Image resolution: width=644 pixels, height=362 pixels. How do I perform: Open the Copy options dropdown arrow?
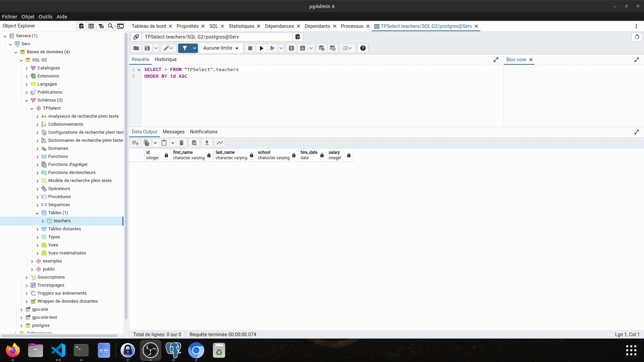point(155,143)
